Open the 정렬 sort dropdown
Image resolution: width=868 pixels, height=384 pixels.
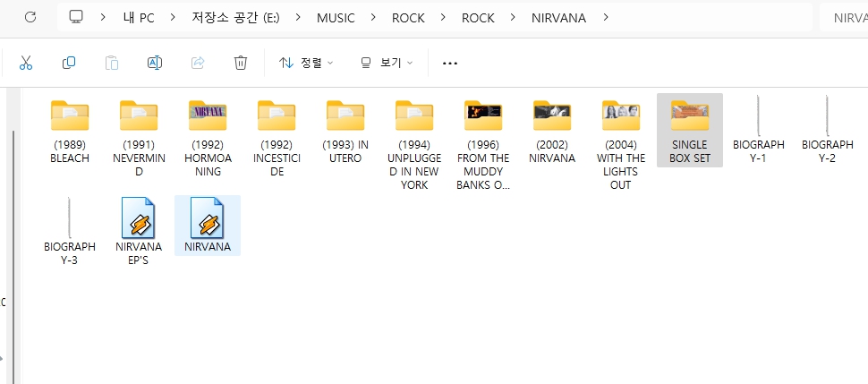[x=305, y=63]
